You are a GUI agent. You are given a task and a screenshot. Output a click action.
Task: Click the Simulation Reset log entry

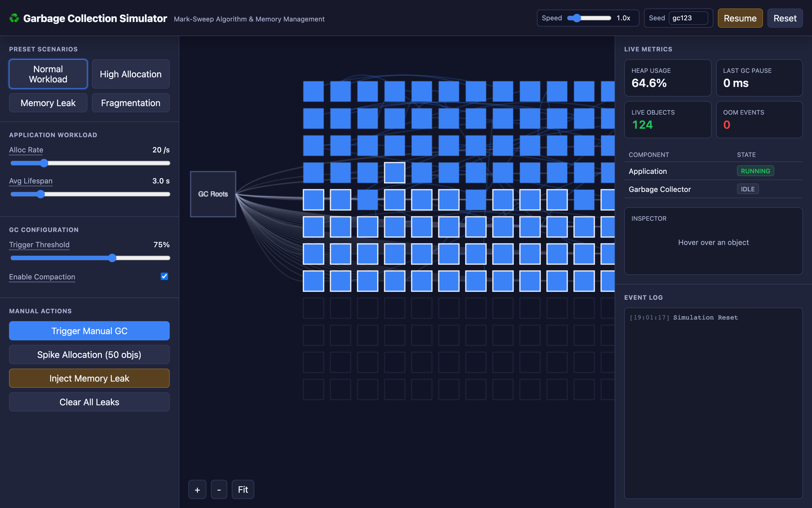point(683,317)
